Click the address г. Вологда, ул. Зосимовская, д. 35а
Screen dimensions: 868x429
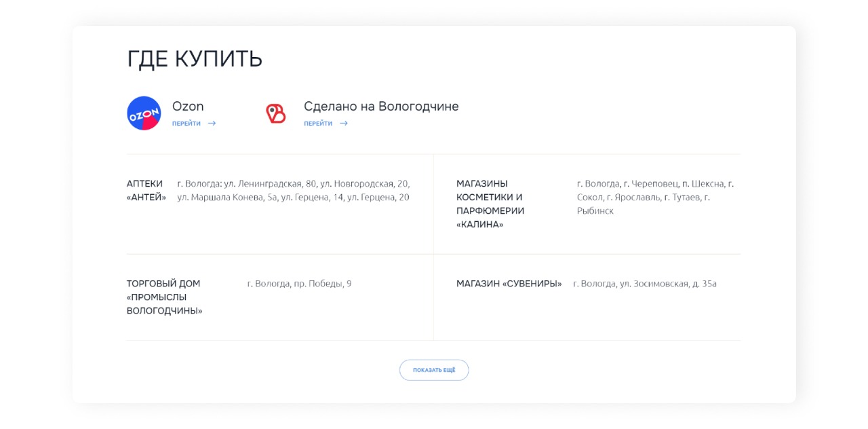pyautogui.click(x=644, y=284)
